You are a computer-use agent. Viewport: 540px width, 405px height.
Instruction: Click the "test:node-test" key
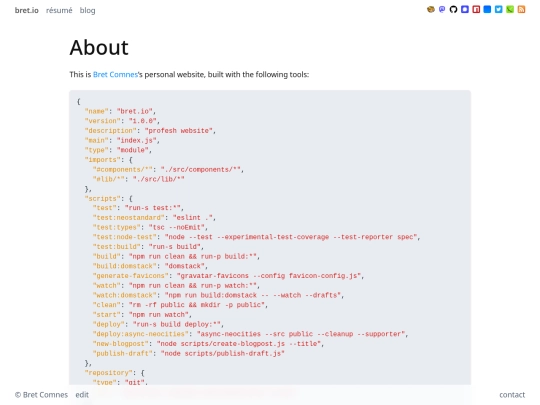tap(125, 237)
